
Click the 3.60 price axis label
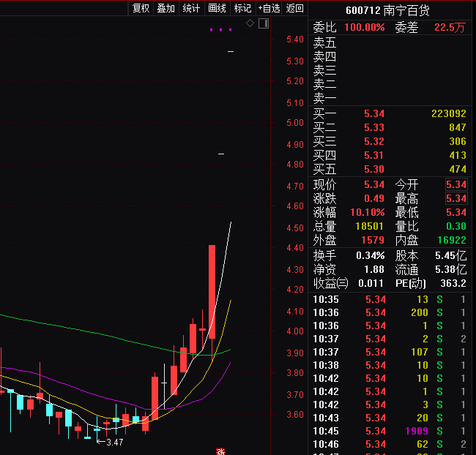[295, 415]
